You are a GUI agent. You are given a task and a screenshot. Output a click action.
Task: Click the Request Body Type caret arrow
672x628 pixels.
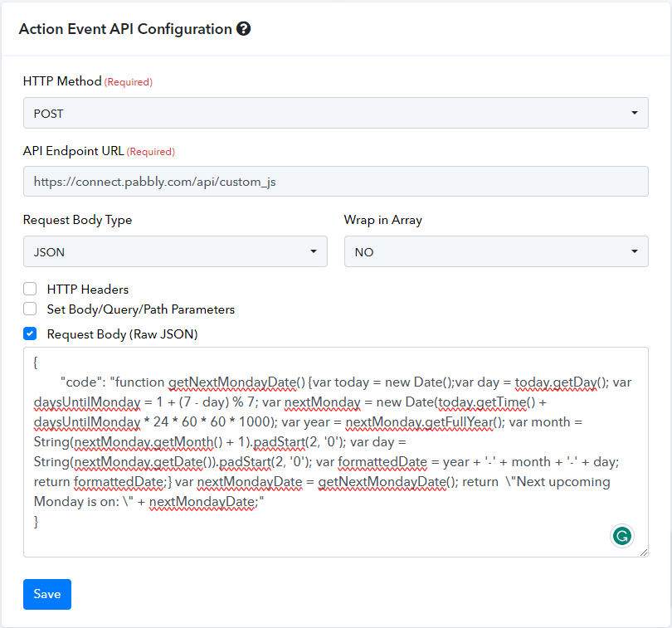314,251
